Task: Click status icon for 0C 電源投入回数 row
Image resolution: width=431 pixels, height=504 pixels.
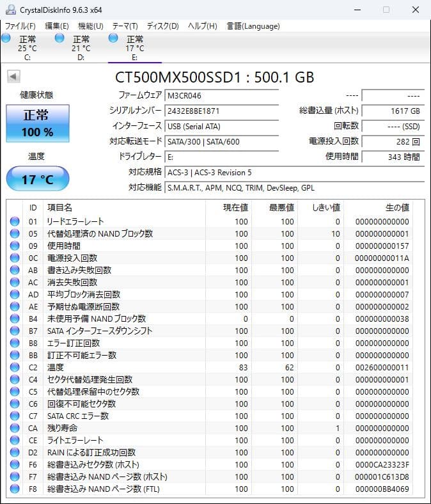Action: tap(15, 258)
